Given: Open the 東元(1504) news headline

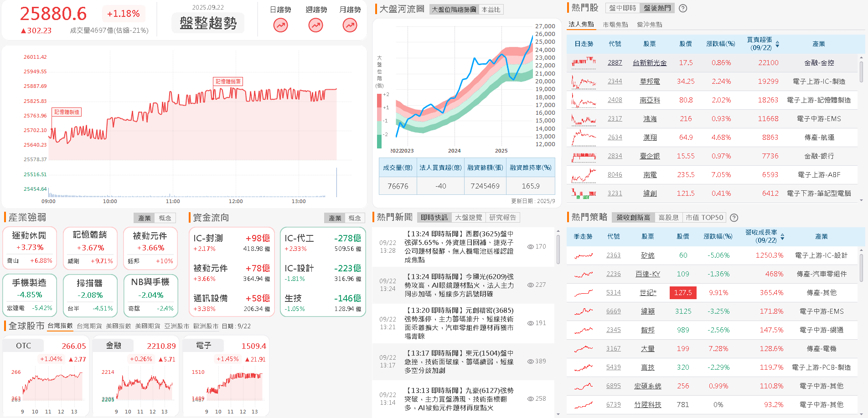Looking at the screenshot, I should click(459, 362).
